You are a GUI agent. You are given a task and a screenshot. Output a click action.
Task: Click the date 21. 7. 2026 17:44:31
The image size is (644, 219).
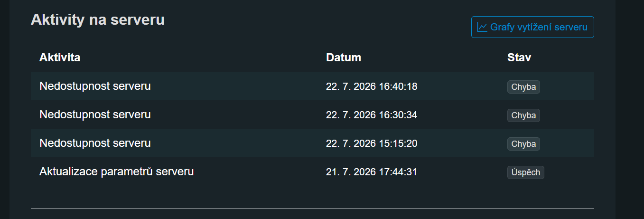click(372, 172)
